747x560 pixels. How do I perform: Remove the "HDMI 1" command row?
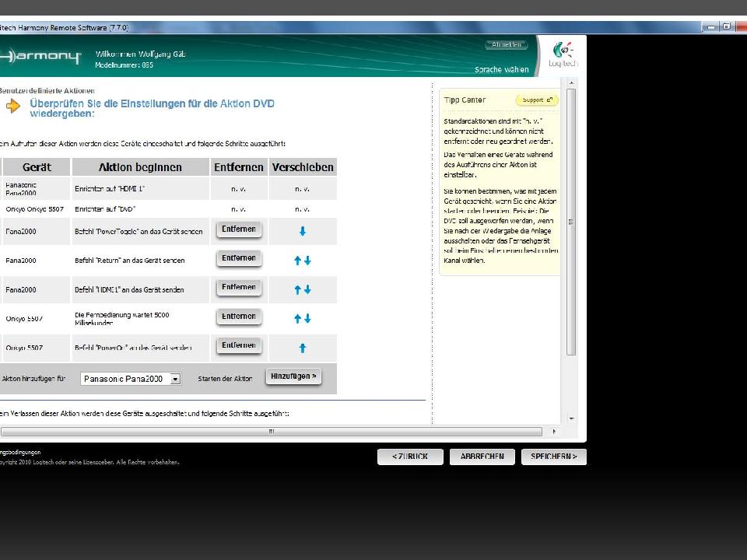tap(239, 288)
